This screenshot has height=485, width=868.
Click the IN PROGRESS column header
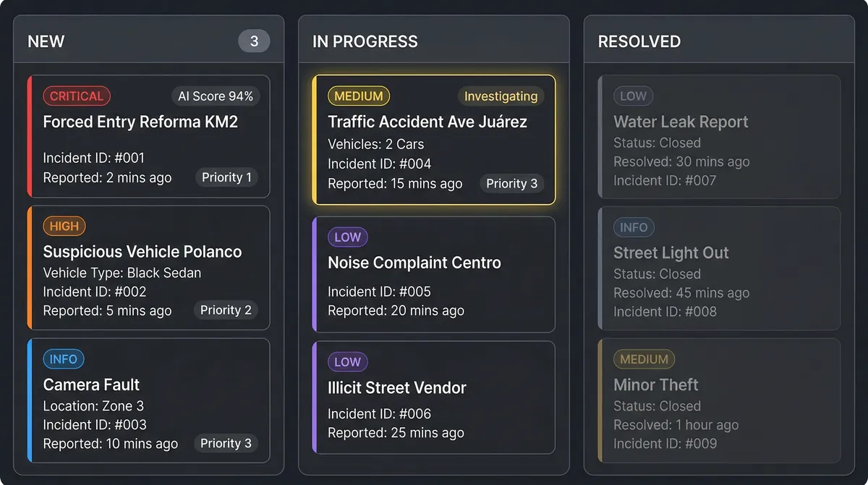click(x=365, y=41)
